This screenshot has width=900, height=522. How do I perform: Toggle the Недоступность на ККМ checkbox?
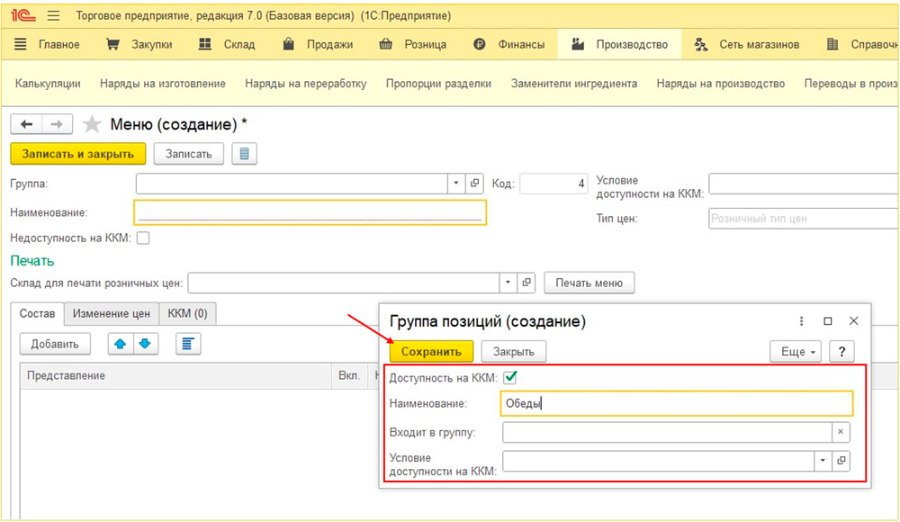pyautogui.click(x=143, y=238)
